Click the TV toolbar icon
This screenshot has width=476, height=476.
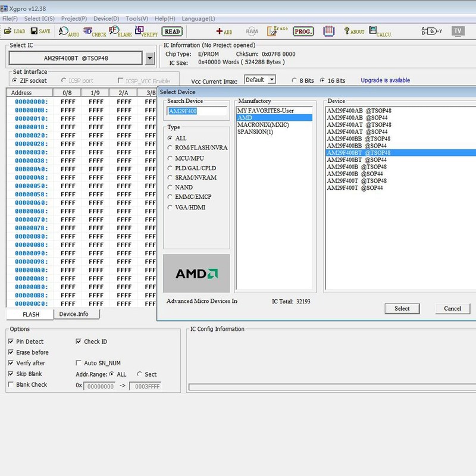458,31
